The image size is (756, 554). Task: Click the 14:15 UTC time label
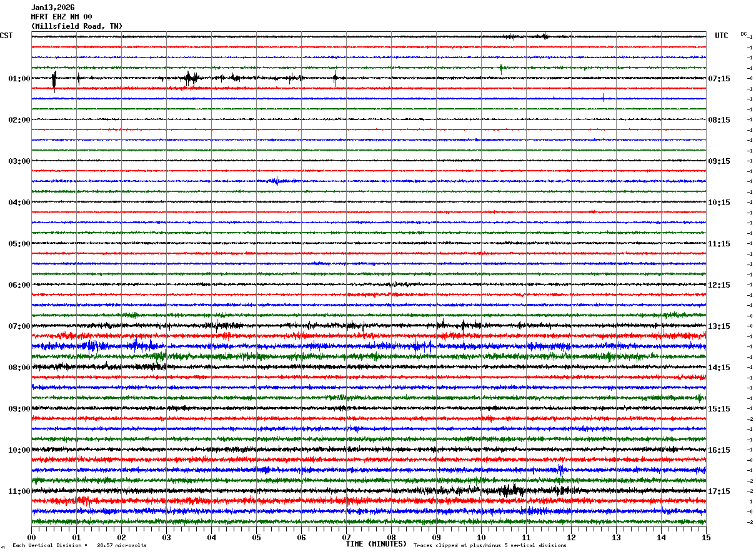719,368
